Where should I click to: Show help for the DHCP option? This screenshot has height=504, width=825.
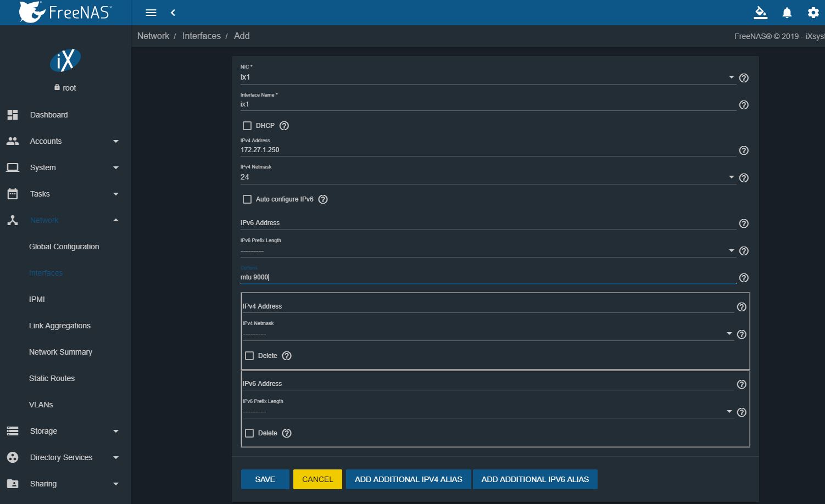284,126
